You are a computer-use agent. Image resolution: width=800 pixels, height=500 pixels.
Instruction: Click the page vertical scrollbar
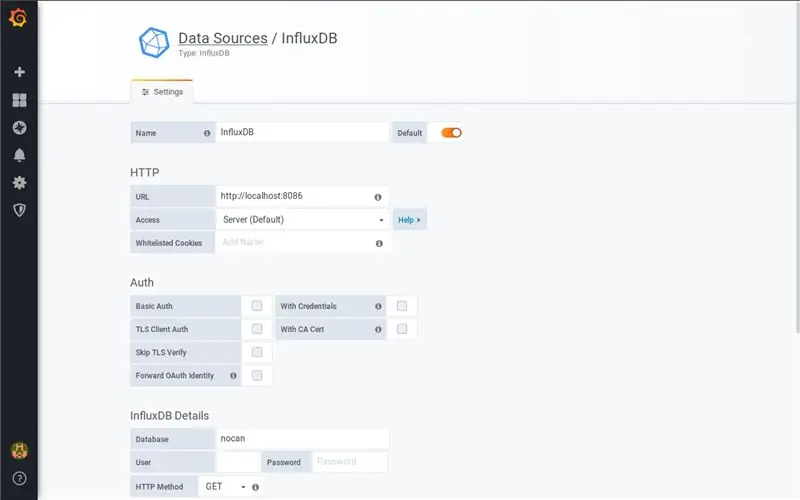(797, 168)
